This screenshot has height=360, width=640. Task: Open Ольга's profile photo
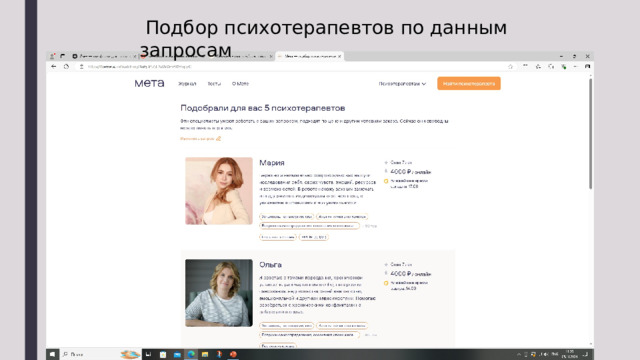(x=219, y=293)
